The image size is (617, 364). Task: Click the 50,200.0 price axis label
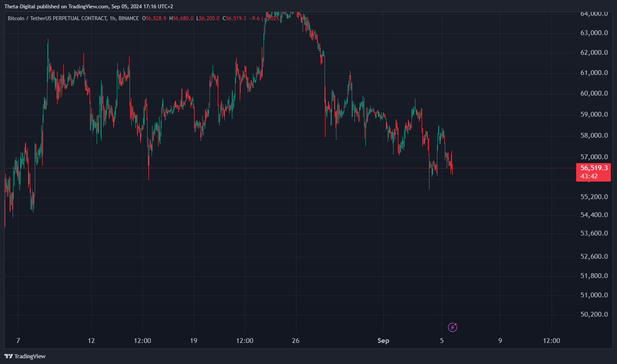click(x=594, y=314)
